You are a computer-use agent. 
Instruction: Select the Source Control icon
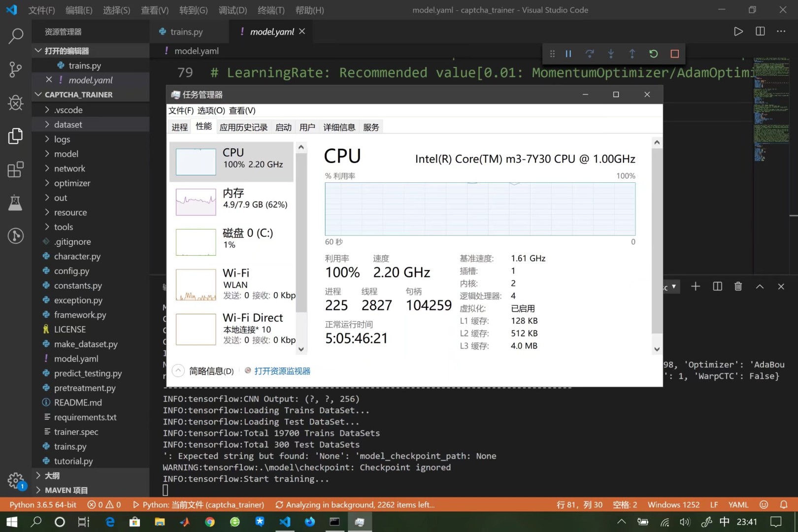tap(15, 69)
